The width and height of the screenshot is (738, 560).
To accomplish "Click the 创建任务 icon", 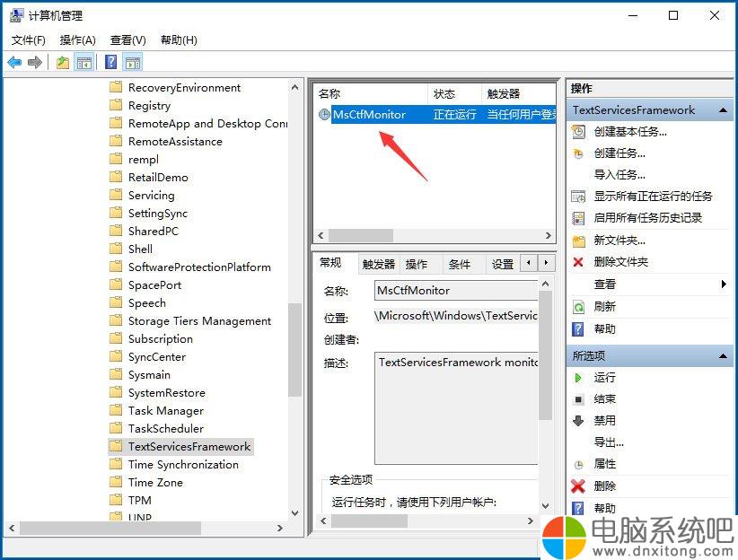I will [578, 153].
